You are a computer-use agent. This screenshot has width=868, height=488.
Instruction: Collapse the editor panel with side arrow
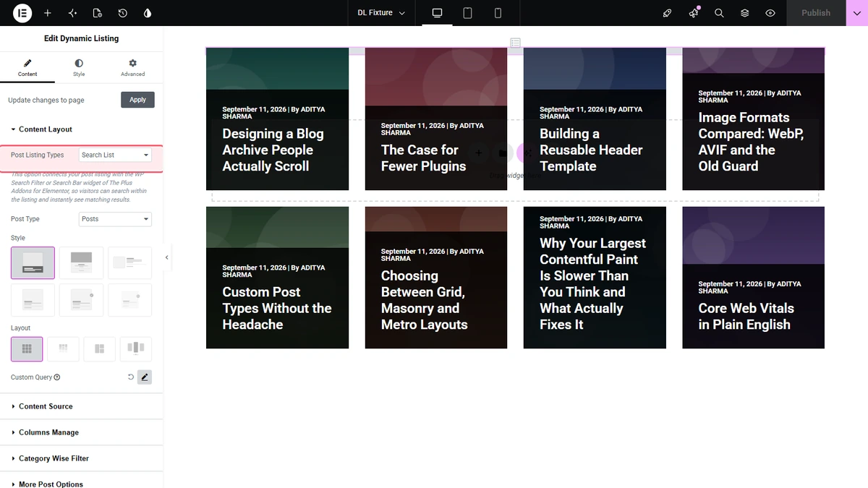(x=167, y=257)
